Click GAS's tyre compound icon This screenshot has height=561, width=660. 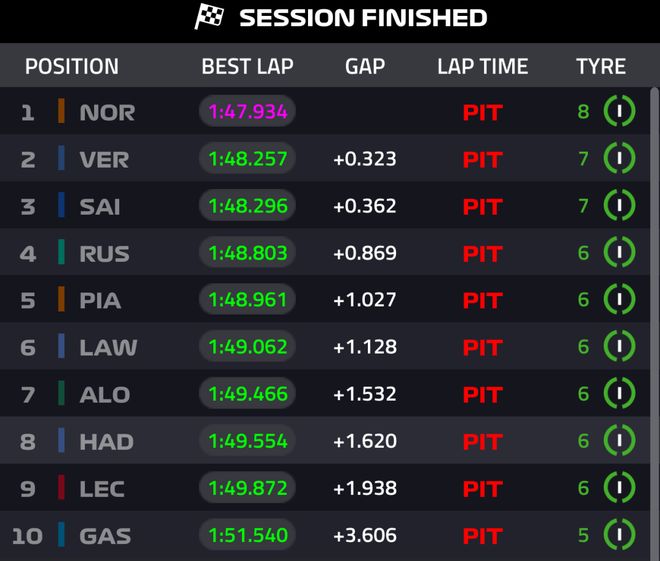tap(620, 534)
